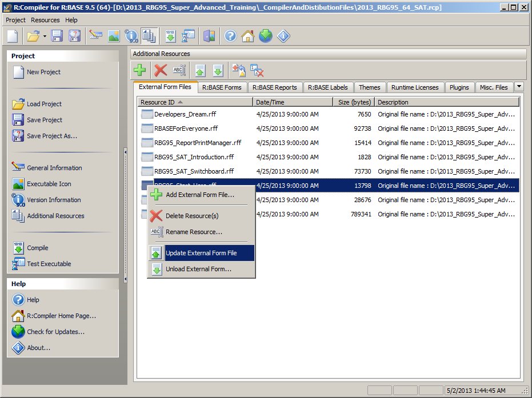The width and height of the screenshot is (532, 398).
Task: Select Unload External Form from context menu
Action: 198,269
